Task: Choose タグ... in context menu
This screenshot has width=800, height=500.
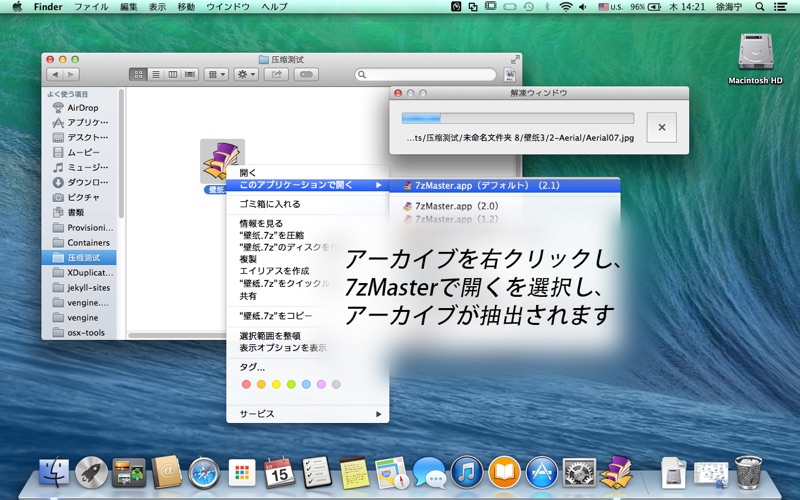Action: coord(307,367)
